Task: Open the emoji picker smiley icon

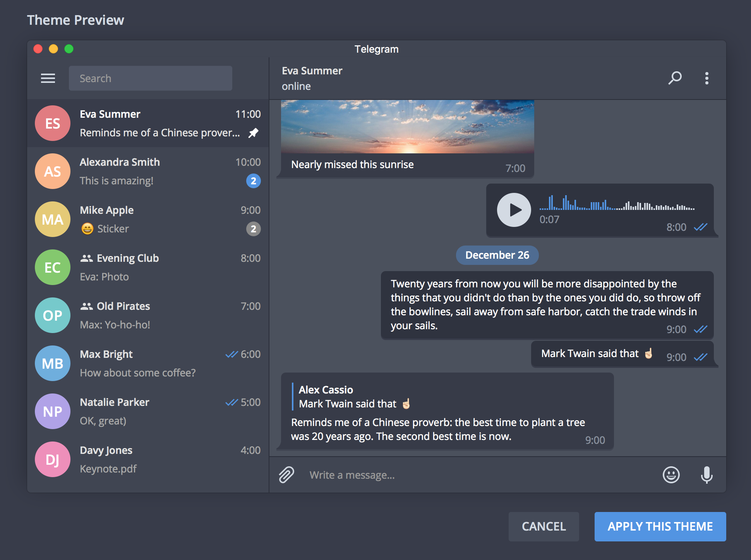Action: point(671,475)
